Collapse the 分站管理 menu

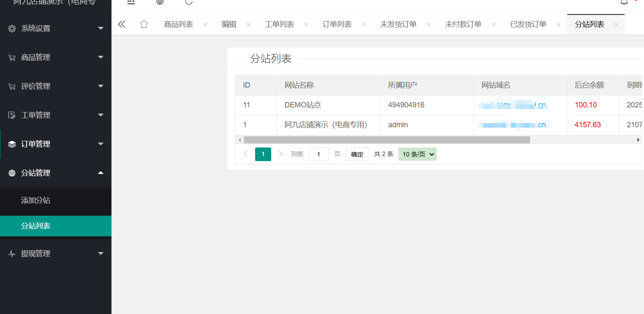[x=56, y=173]
